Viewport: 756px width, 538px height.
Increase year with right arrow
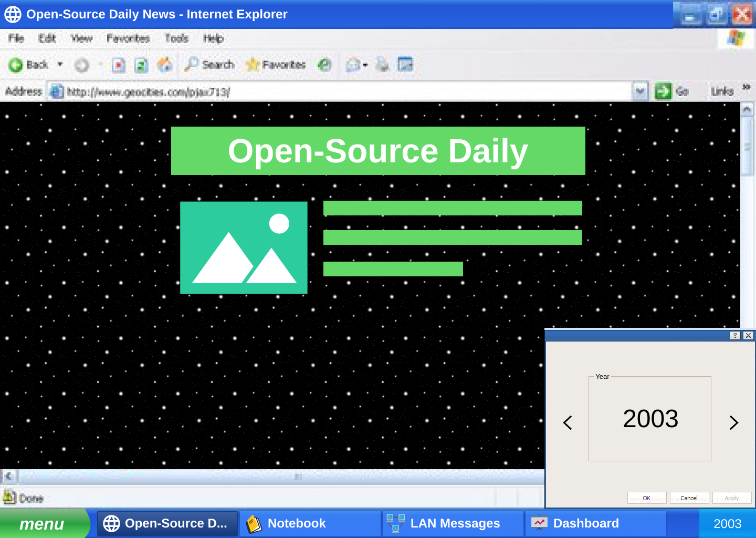point(733,422)
